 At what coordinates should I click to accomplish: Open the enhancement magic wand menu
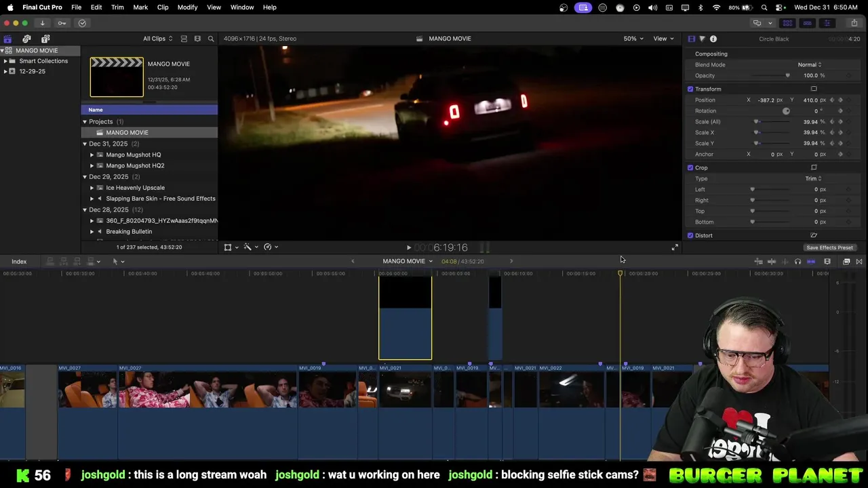tap(250, 247)
